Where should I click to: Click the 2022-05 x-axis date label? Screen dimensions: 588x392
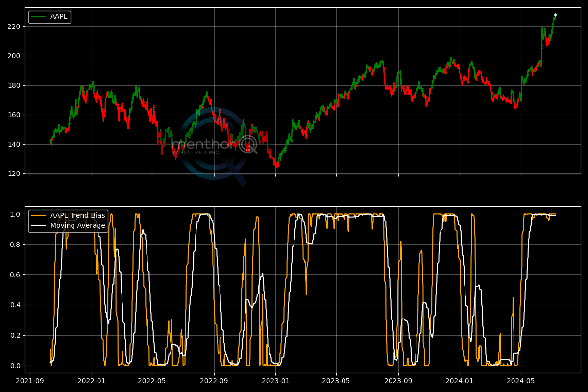click(152, 380)
